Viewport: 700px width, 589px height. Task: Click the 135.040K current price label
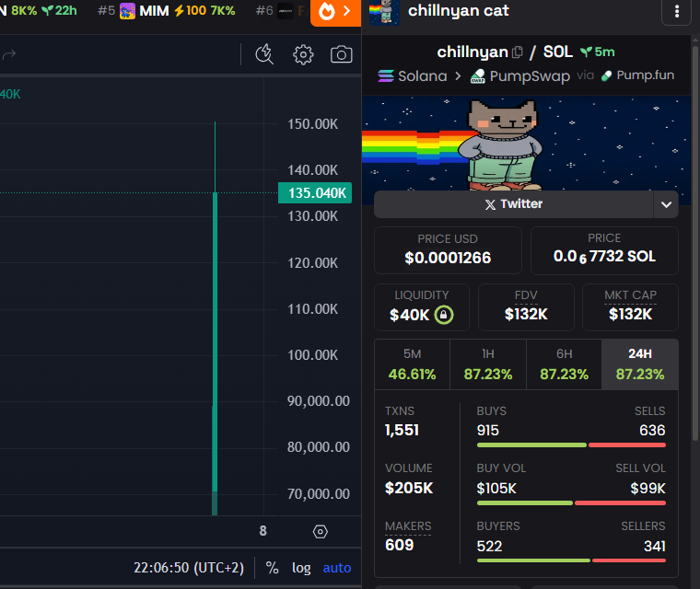[315, 192]
